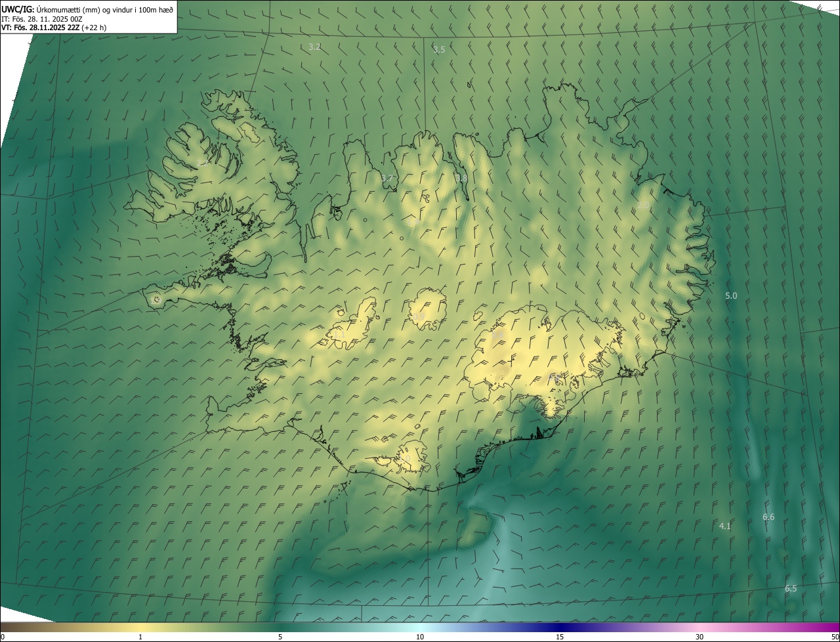The width and height of the screenshot is (840, 642).
Task: Click the 2.2 value label over the Westfjords
Action: coord(202,163)
